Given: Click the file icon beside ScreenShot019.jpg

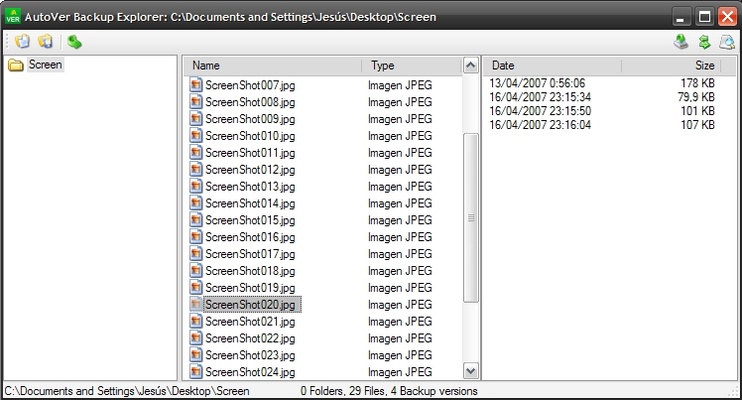Looking at the screenshot, I should point(196,287).
